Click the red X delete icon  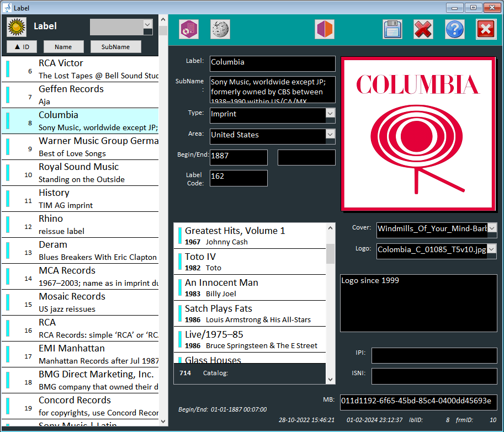[423, 29]
